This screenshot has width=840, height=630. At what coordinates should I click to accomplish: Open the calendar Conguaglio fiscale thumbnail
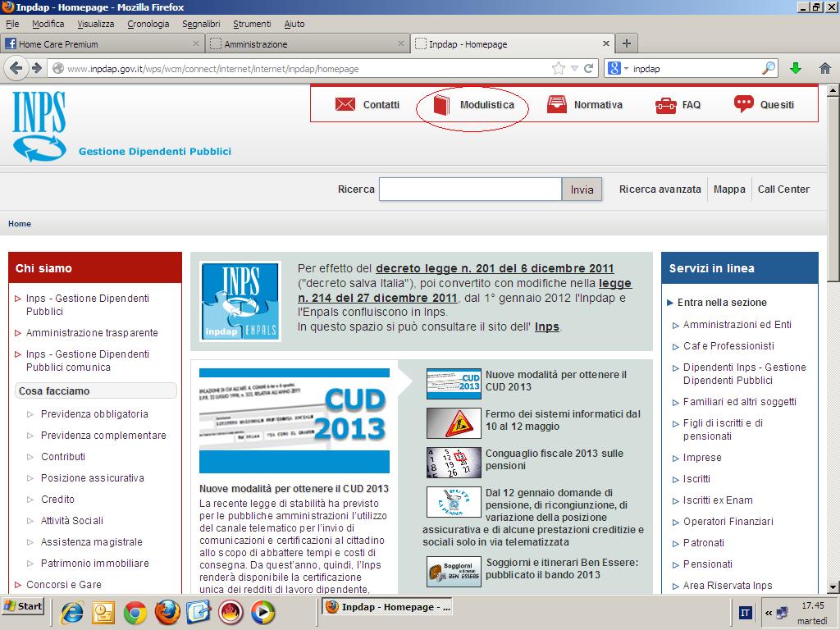(454, 463)
